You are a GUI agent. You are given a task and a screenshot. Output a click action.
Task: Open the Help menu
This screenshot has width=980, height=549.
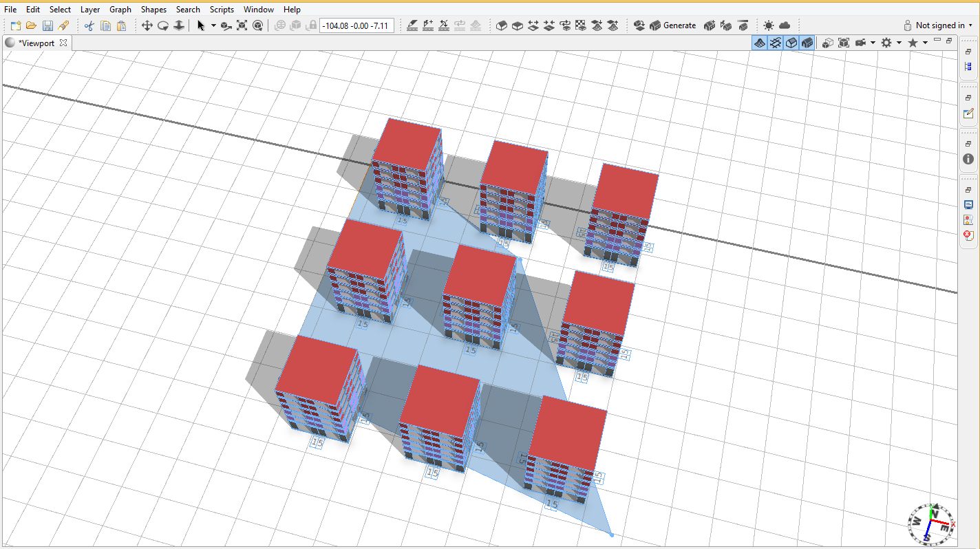pos(292,10)
